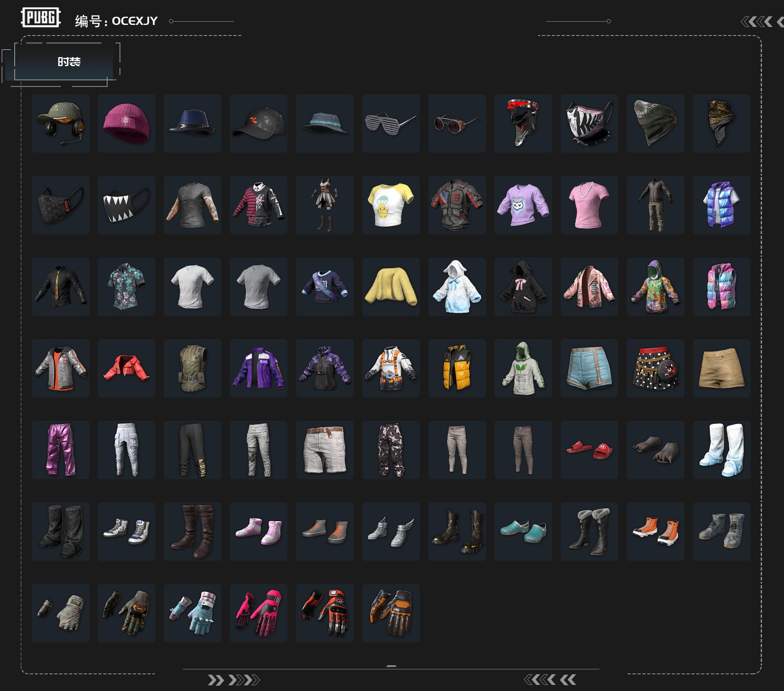Select the polka dot skirt with red waistband
This screenshot has width=784, height=691.
click(656, 369)
